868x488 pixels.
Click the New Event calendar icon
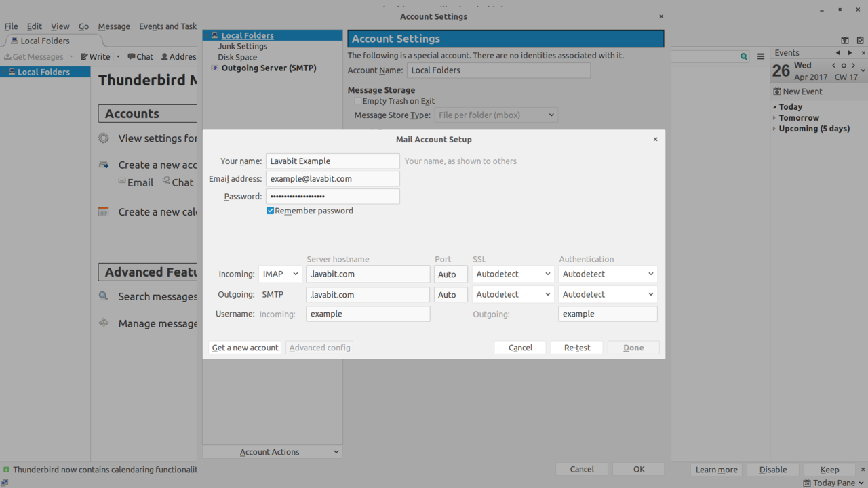pos(777,91)
